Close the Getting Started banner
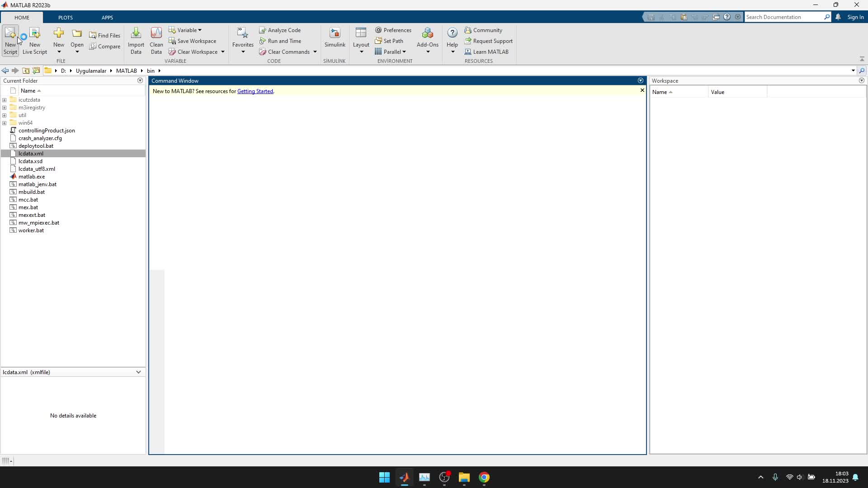Screen dimensions: 868x488 [x=642, y=90]
